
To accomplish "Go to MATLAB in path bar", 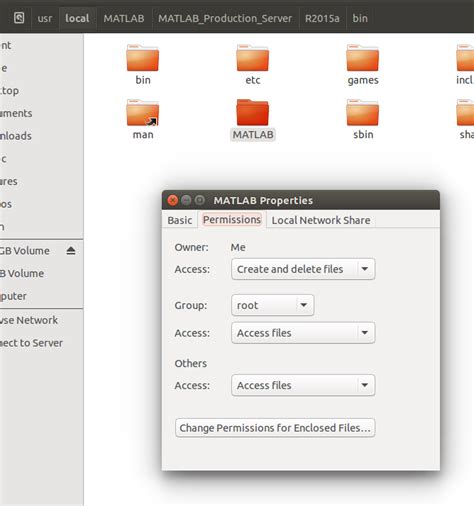I will coord(124,18).
